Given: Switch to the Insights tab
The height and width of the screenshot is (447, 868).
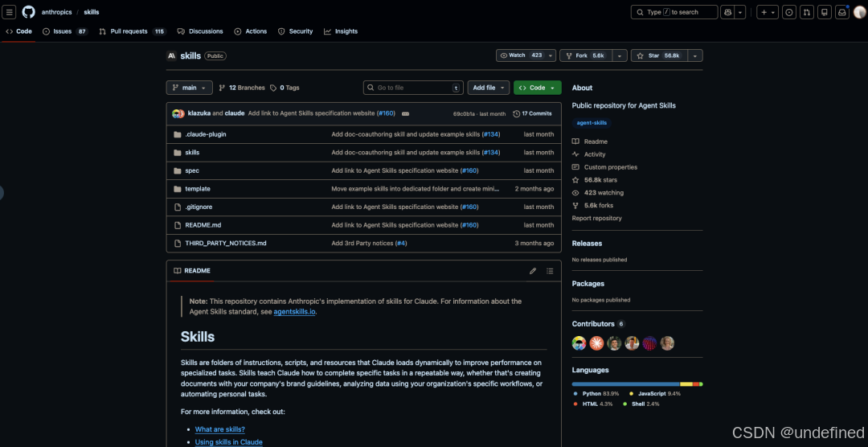Looking at the screenshot, I should tap(341, 31).
